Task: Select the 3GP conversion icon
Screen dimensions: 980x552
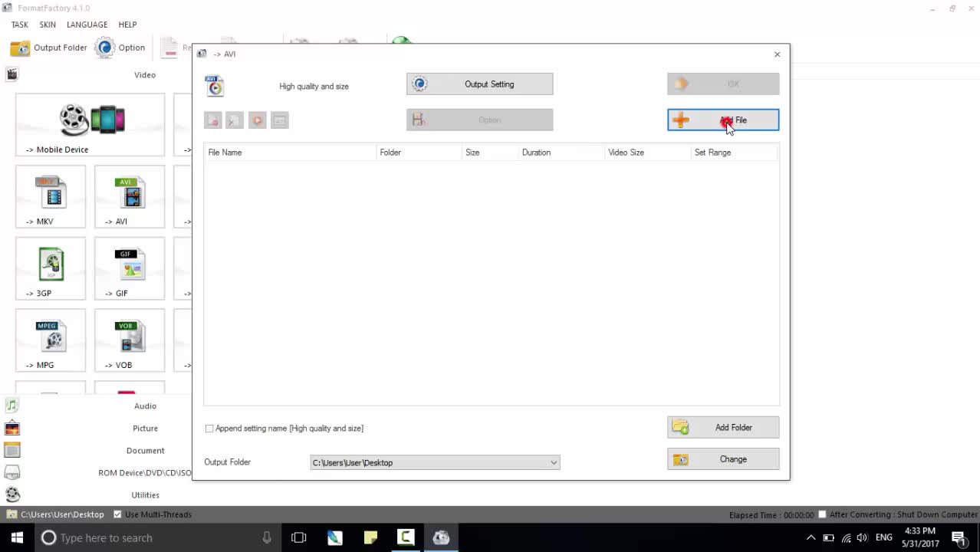Action: click(51, 269)
